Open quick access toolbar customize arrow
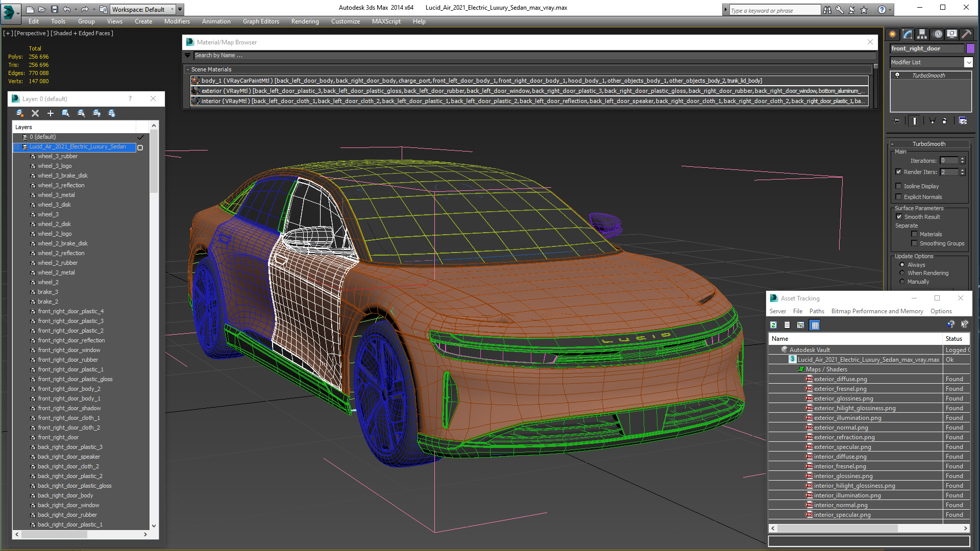This screenshot has height=551, width=980. pos(180,9)
